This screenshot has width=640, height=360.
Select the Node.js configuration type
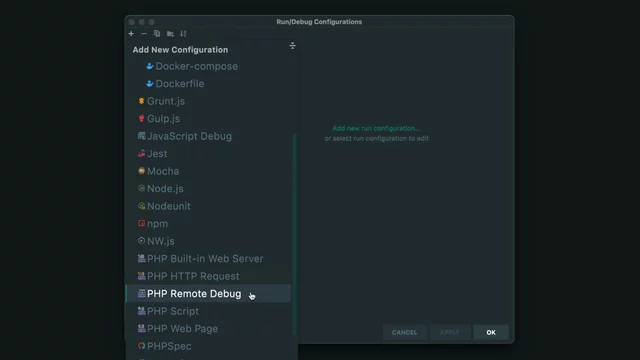(x=209, y=189)
